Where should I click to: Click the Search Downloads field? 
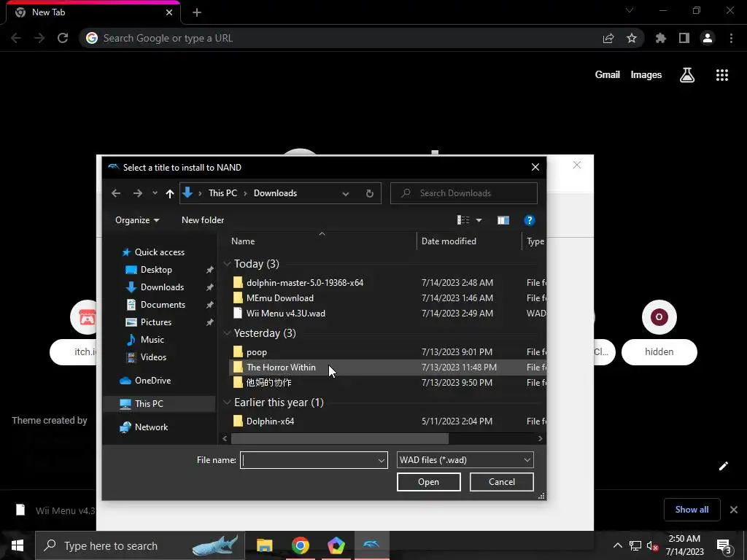[x=463, y=193]
